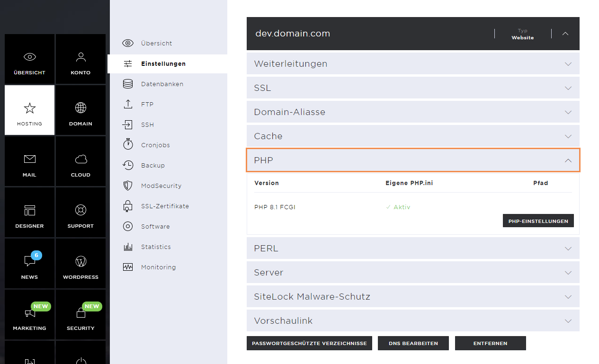
Task: Click the Pfad column header
Action: (541, 183)
